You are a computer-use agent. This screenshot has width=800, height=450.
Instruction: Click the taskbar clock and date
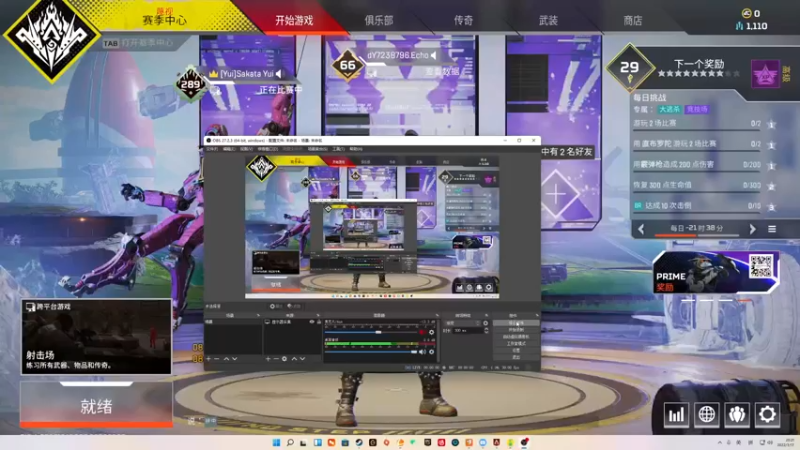click(x=788, y=441)
